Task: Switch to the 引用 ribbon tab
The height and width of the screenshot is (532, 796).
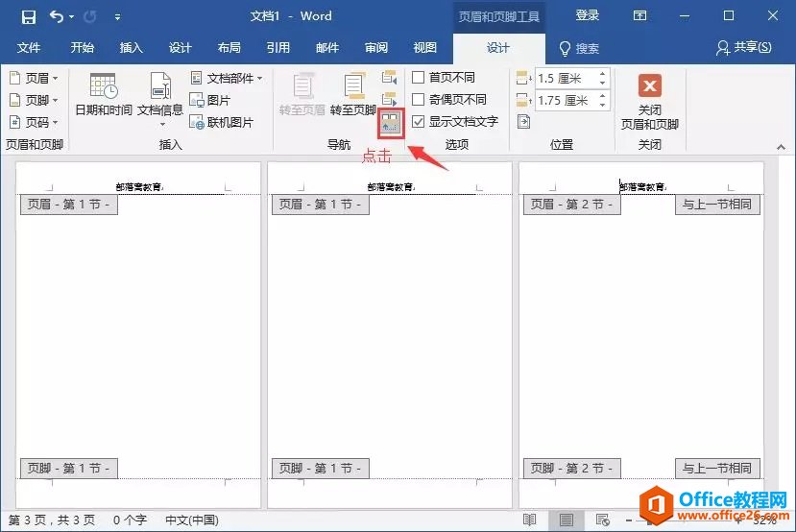Action: pyautogui.click(x=278, y=48)
